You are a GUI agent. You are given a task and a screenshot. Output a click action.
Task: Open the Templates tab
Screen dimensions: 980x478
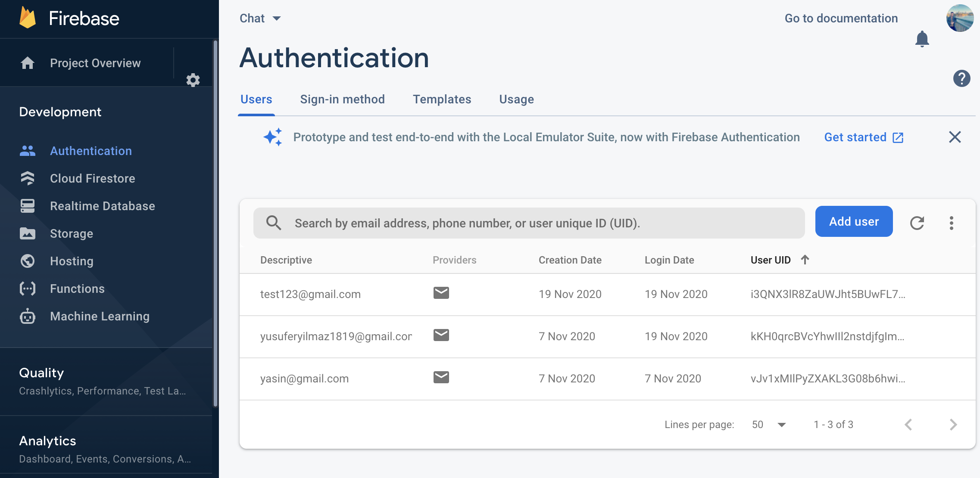442,99
